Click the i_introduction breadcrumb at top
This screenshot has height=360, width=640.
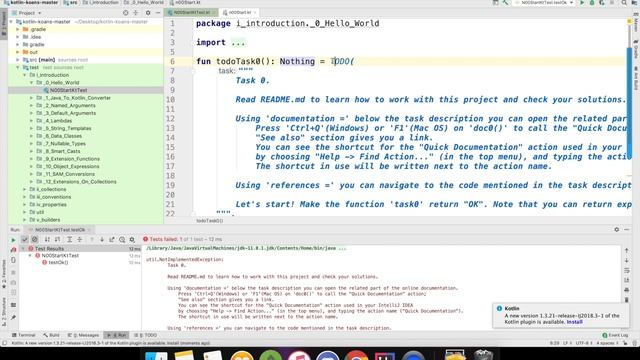[x=101, y=3]
